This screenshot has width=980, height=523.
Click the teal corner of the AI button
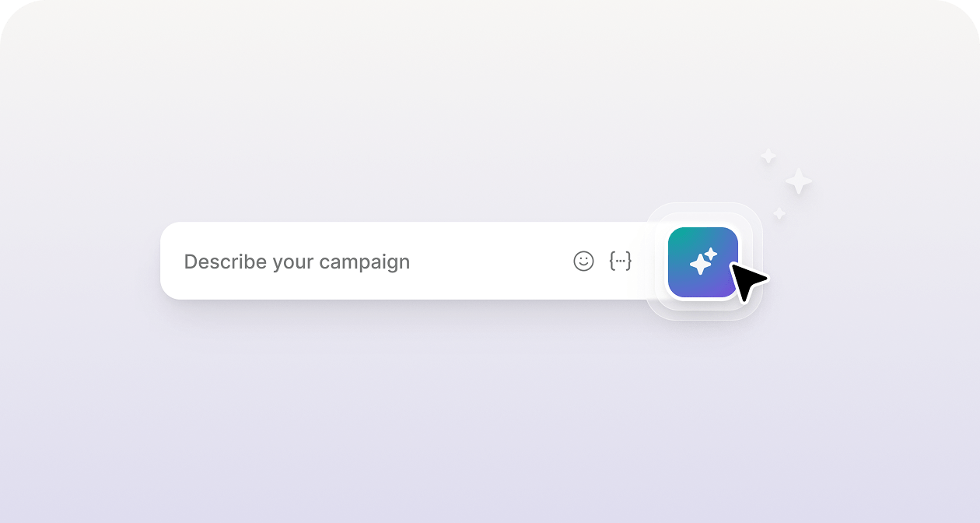click(678, 237)
